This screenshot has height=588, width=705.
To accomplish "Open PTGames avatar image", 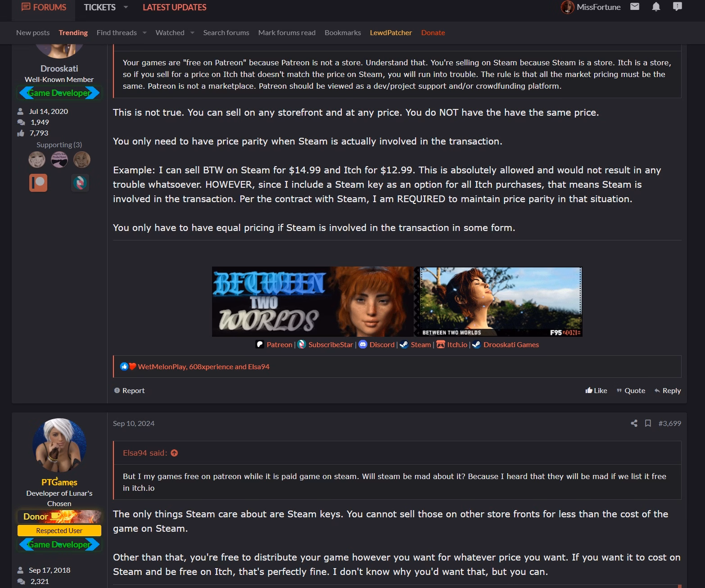I will click(59, 445).
